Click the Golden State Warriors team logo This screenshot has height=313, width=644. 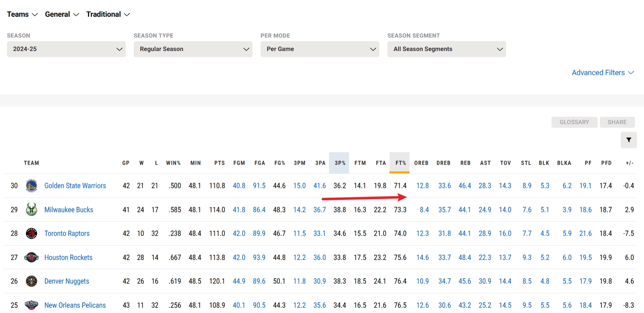32,186
